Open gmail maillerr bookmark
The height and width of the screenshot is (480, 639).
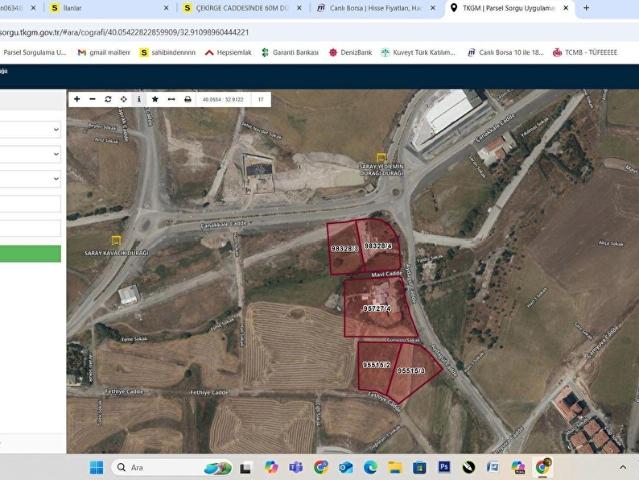click(x=104, y=53)
